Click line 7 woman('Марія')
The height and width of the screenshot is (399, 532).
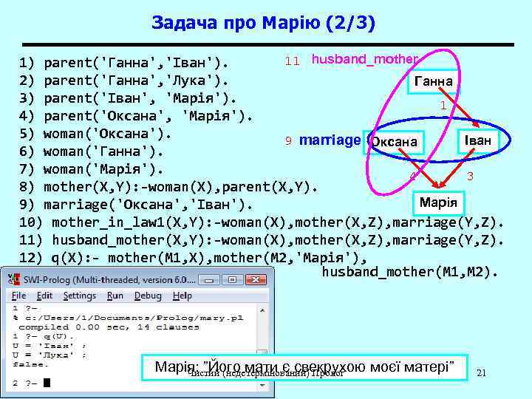(92, 169)
